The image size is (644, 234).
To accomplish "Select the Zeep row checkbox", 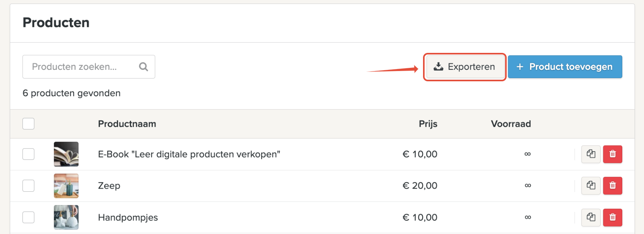I will click(28, 185).
